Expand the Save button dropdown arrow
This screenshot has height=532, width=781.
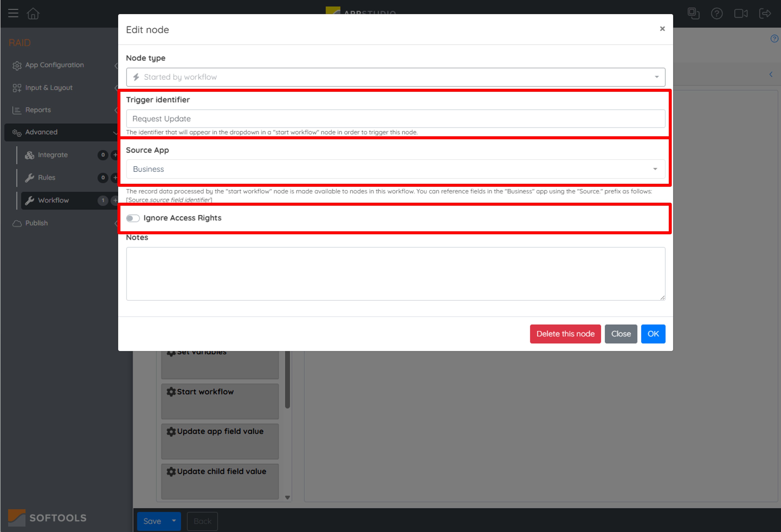(x=174, y=521)
